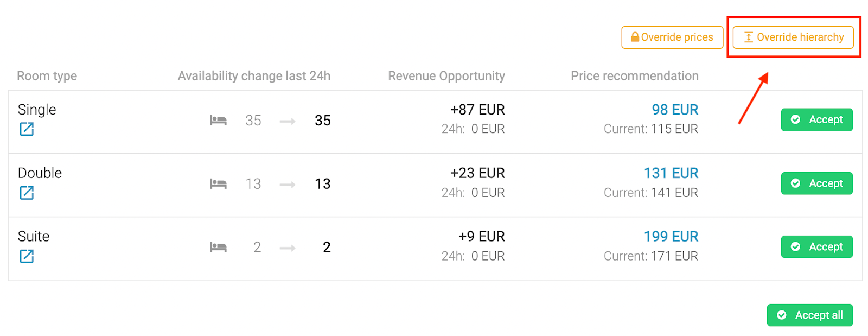Open the Double room external link icon
Screen dimensions: 868x336
pyautogui.click(x=27, y=193)
